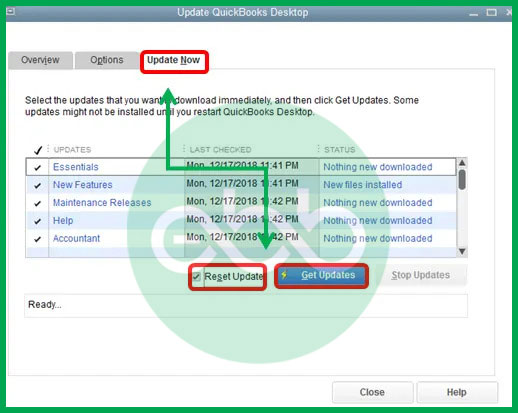Click the STATUS column header
This screenshot has height=413, width=518.
click(340, 150)
